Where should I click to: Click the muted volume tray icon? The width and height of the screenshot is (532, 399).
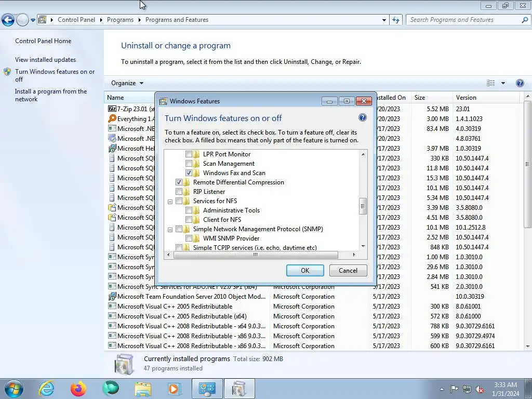(x=480, y=390)
